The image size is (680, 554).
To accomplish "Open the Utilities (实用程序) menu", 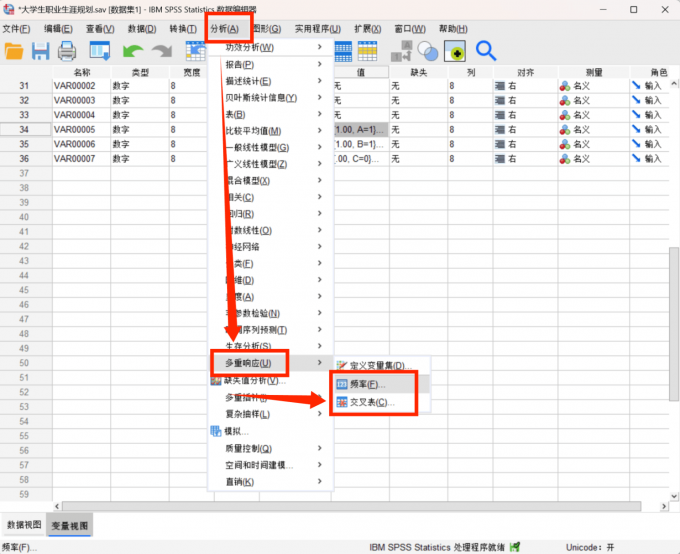I will tap(317, 29).
